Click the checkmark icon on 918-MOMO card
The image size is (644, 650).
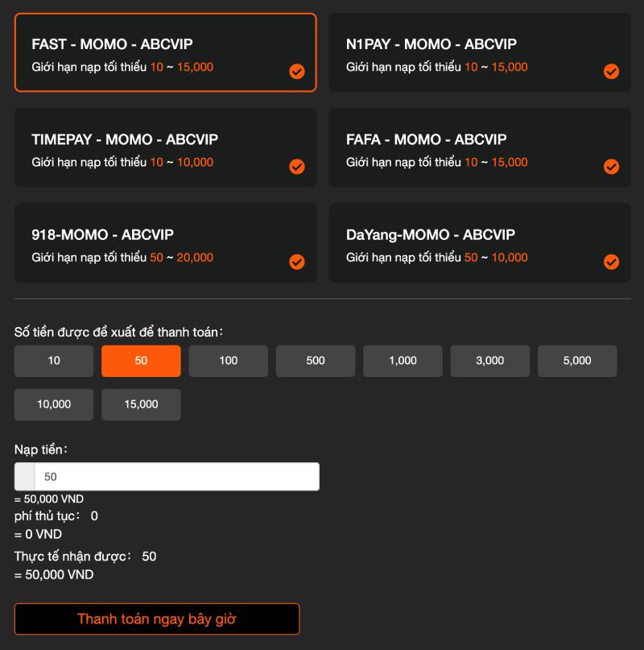coord(297,262)
